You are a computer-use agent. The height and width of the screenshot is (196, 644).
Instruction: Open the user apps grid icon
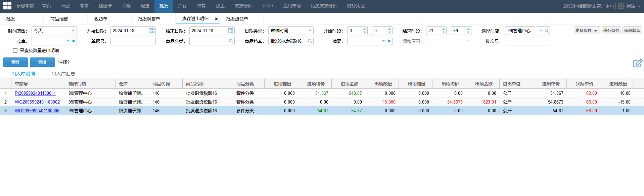(x=621, y=6)
